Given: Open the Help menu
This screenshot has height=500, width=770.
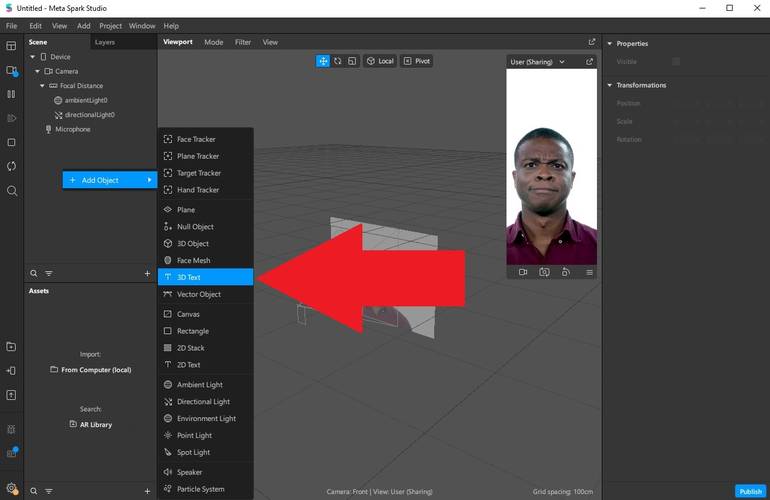Looking at the screenshot, I should click(171, 26).
